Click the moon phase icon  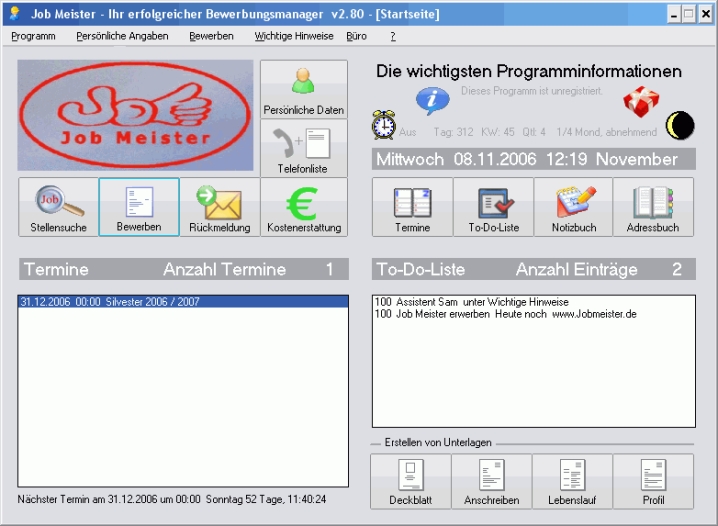point(681,124)
